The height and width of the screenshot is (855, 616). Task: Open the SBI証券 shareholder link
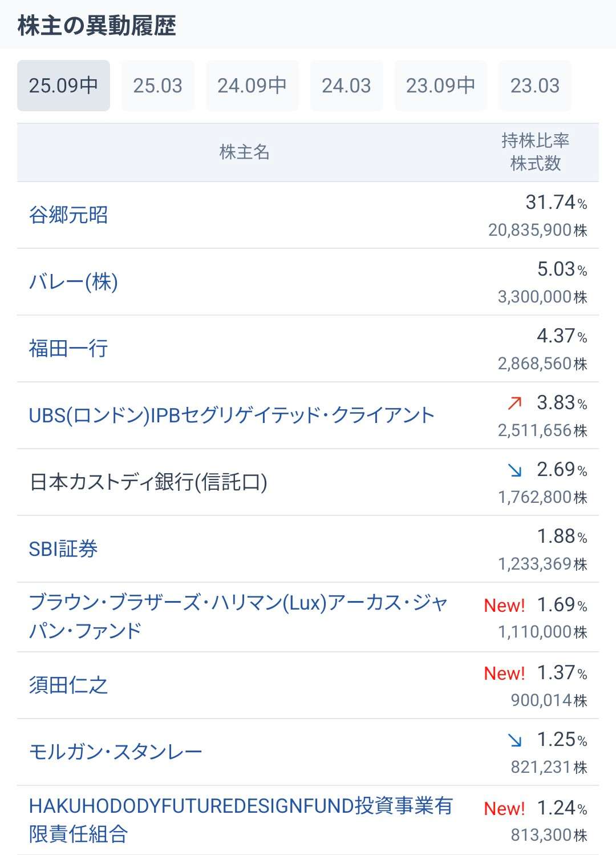tap(63, 549)
